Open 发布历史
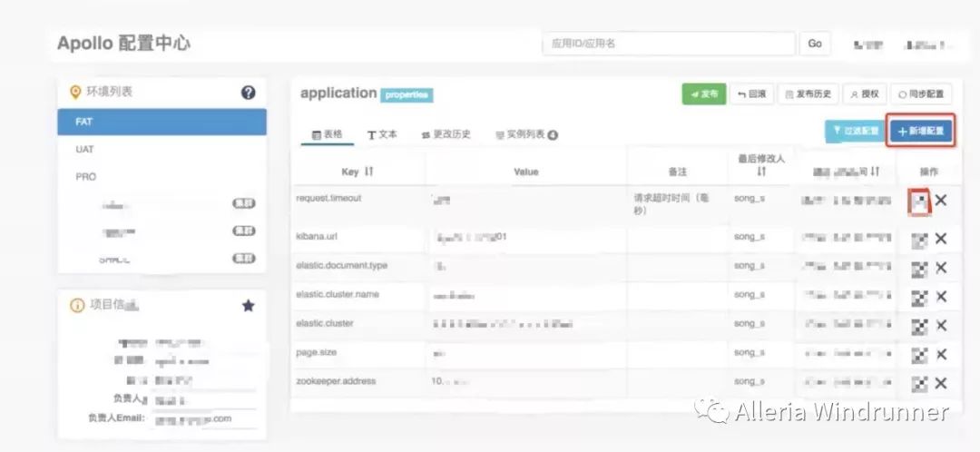The width and height of the screenshot is (980, 452). 808,93
